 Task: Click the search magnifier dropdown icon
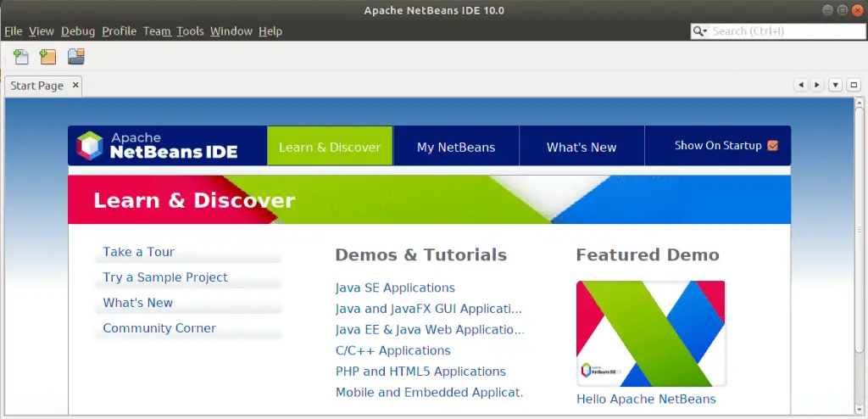pos(700,31)
